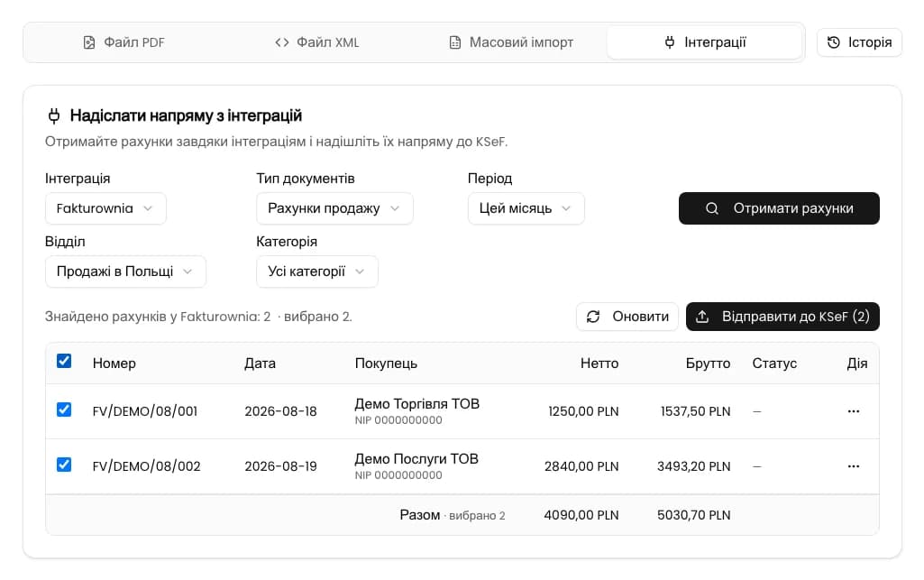Click net amount 1250,00 PLN
This screenshot has height=580, width=924.
click(x=583, y=410)
